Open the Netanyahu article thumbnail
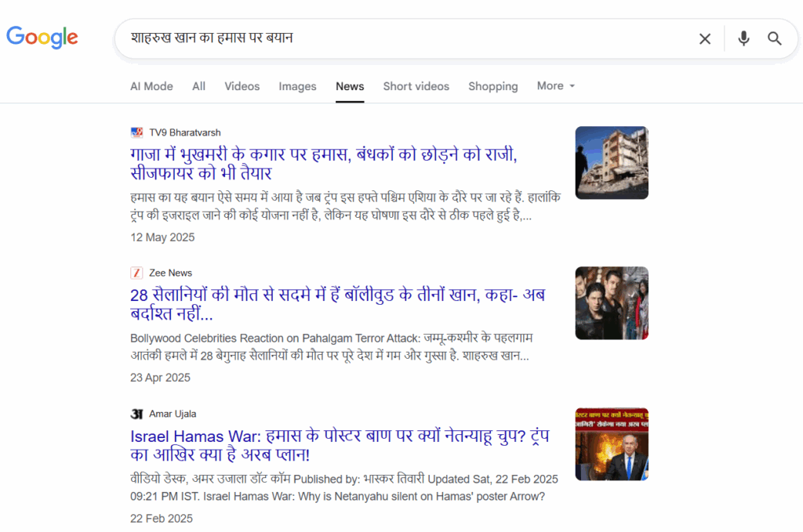This screenshot has width=803, height=532. click(611, 443)
